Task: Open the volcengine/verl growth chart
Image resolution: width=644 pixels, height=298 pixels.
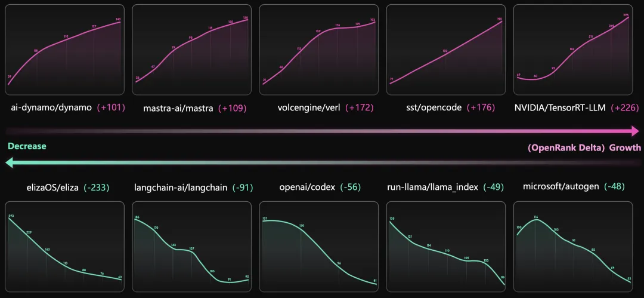Action: click(x=318, y=50)
